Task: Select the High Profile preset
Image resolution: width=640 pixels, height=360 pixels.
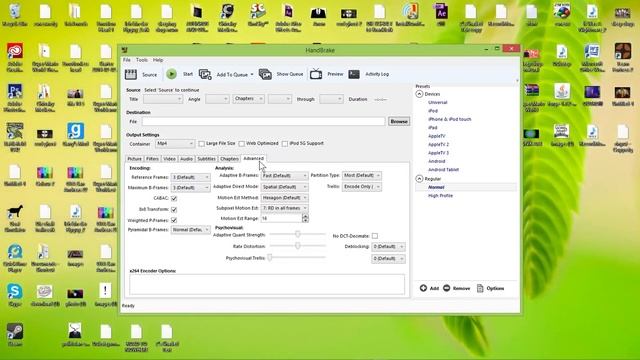Action: [x=440, y=196]
